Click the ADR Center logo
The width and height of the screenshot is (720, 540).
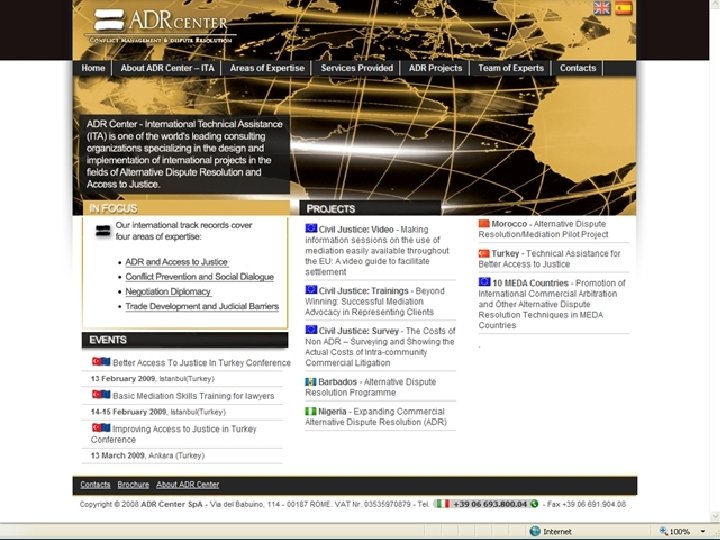tap(161, 26)
